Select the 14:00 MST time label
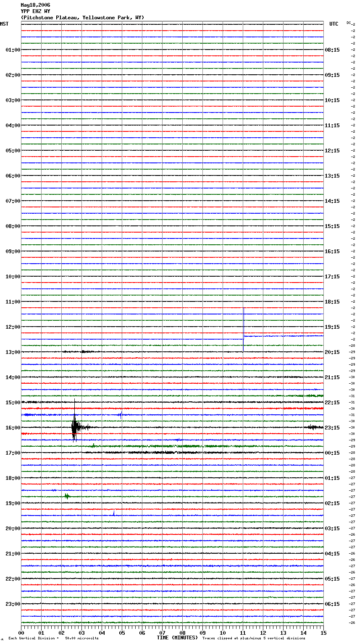This screenshot has width=357, height=644. pyautogui.click(x=13, y=377)
